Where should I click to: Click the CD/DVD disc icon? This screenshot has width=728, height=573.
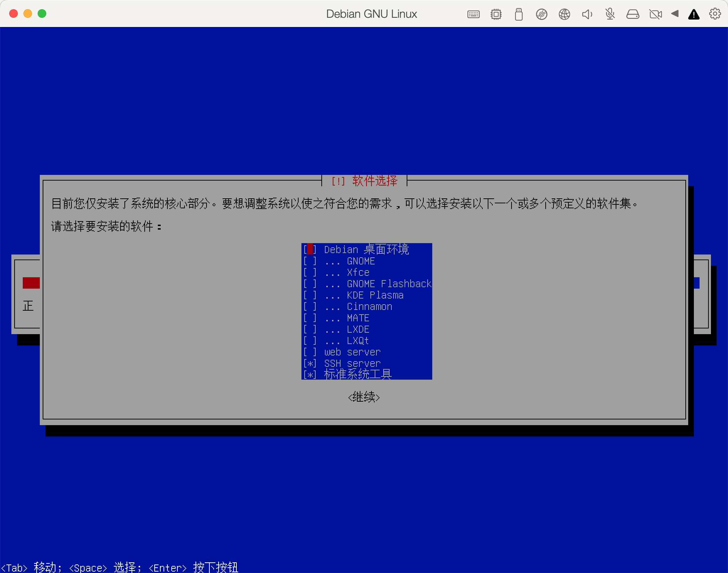[541, 14]
